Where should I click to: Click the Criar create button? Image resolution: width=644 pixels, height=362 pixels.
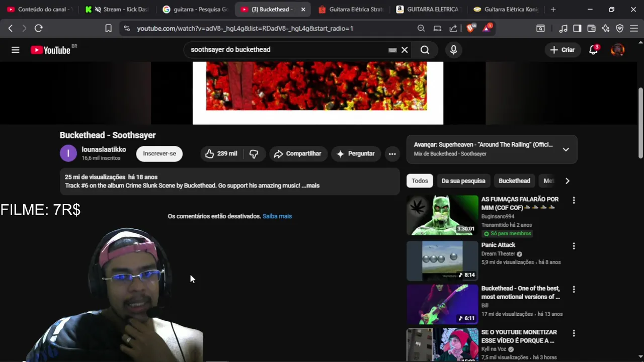(x=562, y=50)
